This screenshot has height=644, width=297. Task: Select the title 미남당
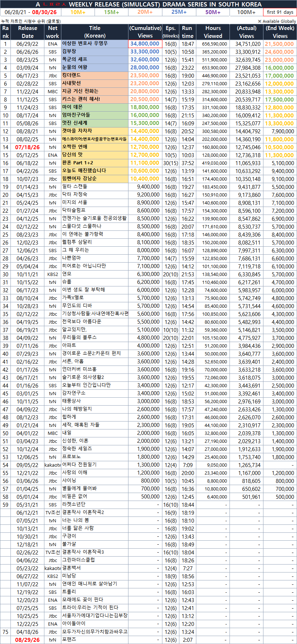69,576
